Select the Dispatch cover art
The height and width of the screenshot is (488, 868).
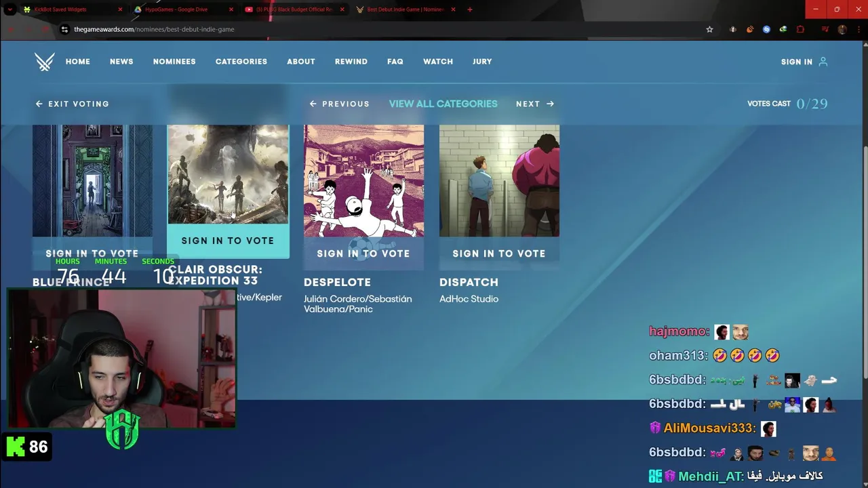pos(499,180)
